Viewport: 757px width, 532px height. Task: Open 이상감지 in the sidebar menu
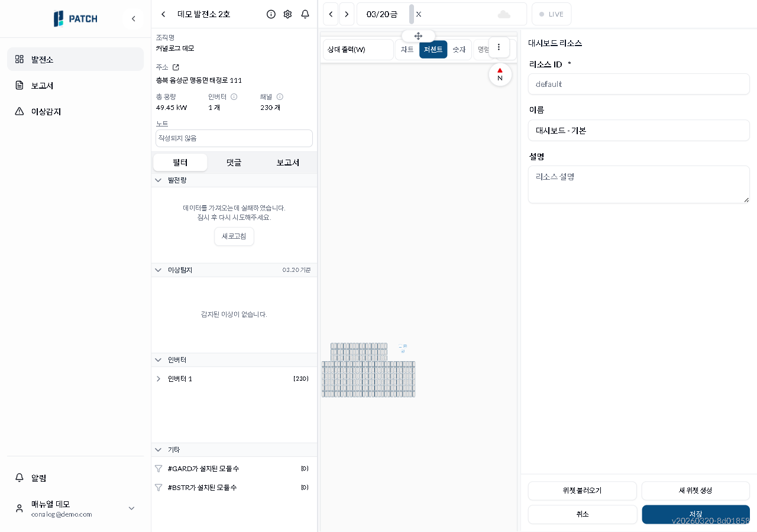coord(46,112)
